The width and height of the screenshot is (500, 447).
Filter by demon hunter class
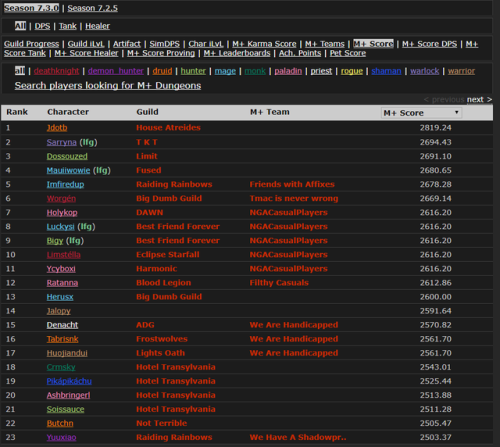pyautogui.click(x=116, y=71)
